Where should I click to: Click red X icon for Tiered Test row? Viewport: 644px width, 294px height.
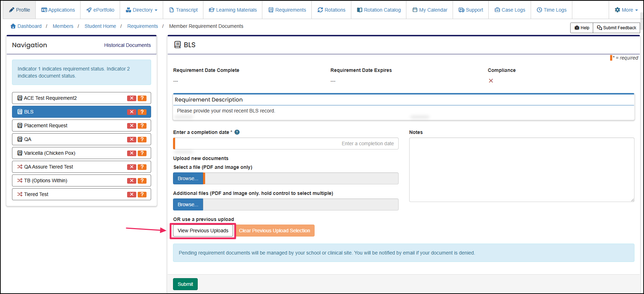[132, 195]
